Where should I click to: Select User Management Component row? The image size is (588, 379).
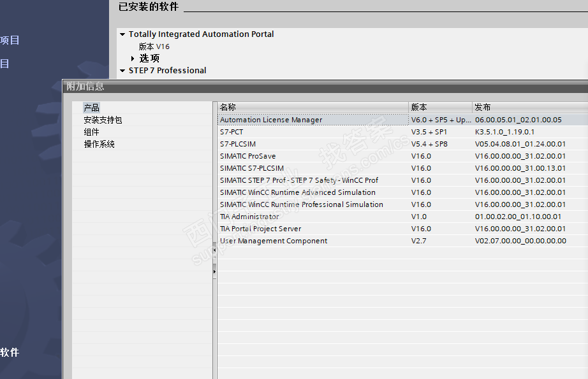[x=403, y=241]
